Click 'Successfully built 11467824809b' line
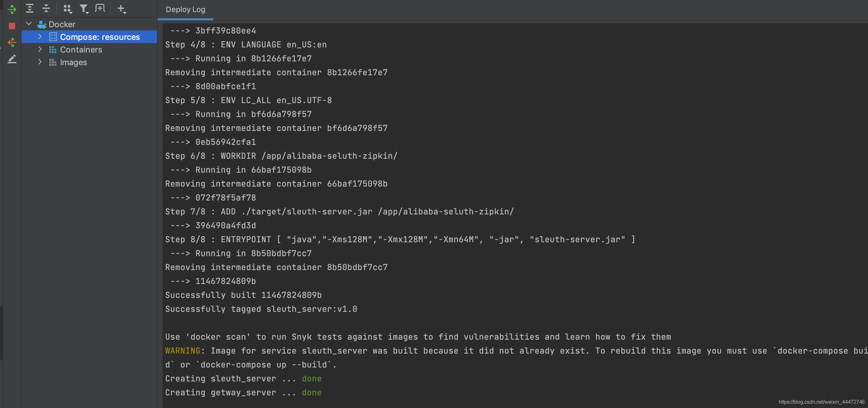Screen dimensions: 868x408 pyautogui.click(x=243, y=295)
